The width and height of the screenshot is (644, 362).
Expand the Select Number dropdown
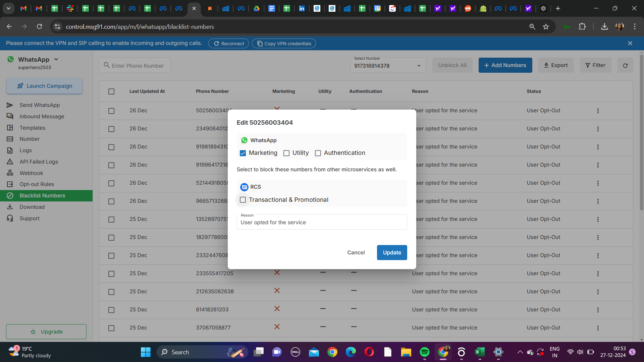419,66
